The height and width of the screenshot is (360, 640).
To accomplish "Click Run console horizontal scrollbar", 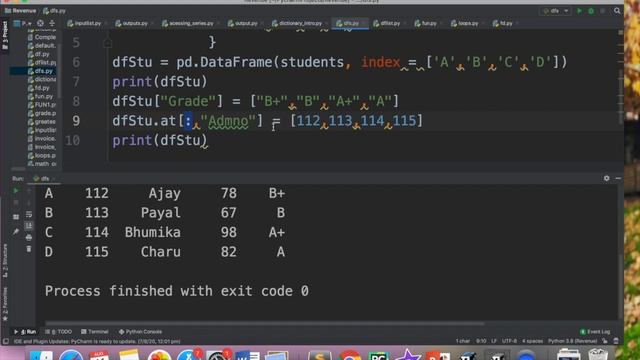I will (x=264, y=324).
